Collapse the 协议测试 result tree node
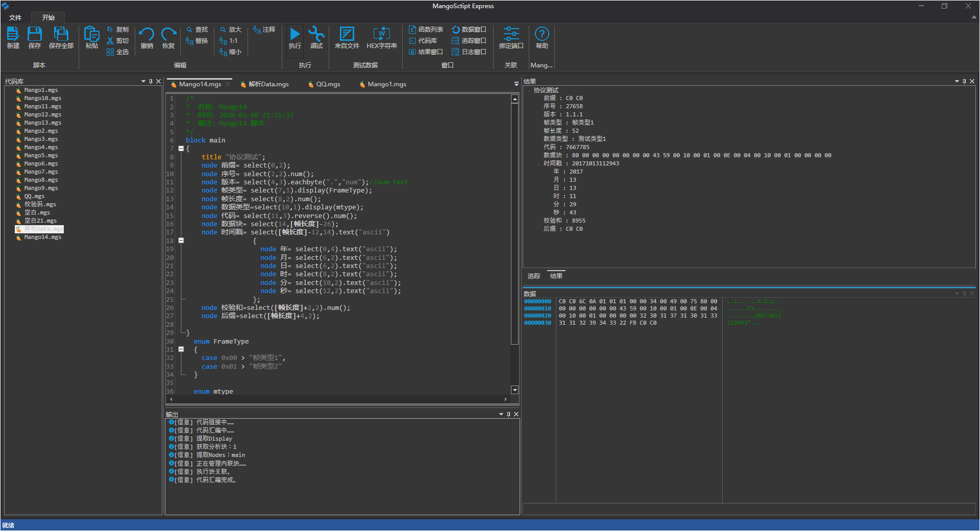Viewport: 980px width, 531px height. [529, 90]
